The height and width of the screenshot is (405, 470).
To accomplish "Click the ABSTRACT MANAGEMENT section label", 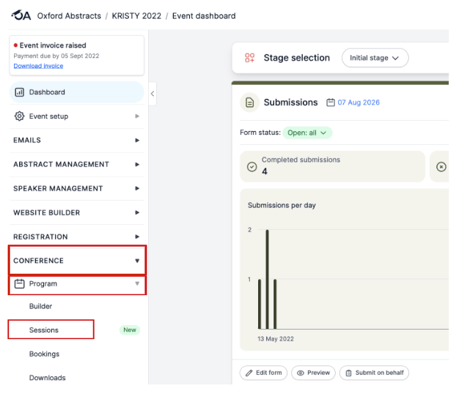I will coord(61,164).
